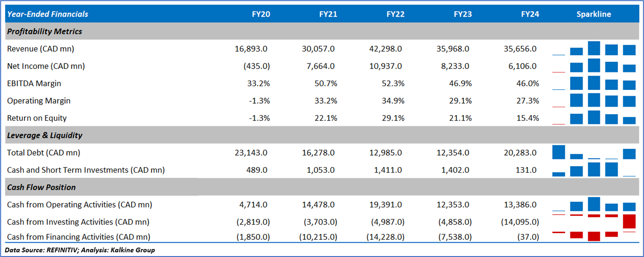Click the Sparkline column header
The height and width of the screenshot is (257, 644).
point(594,14)
